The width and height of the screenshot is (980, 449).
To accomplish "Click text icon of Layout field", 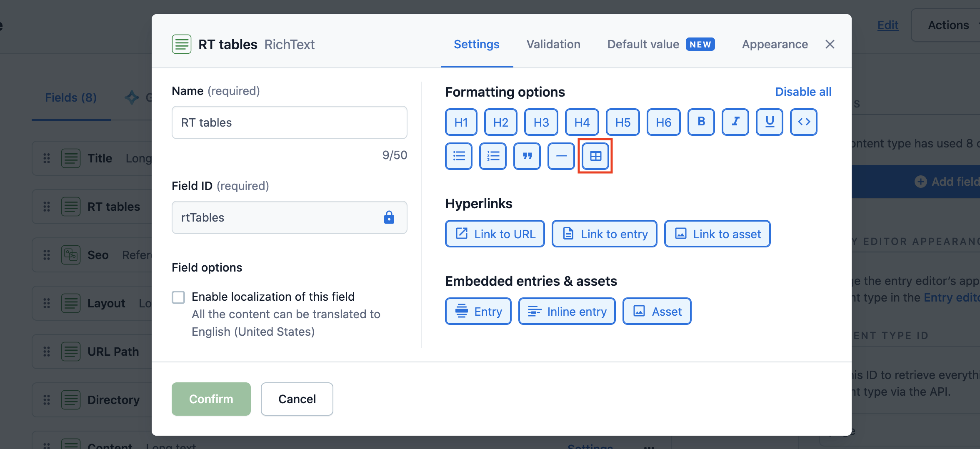I will point(71,303).
